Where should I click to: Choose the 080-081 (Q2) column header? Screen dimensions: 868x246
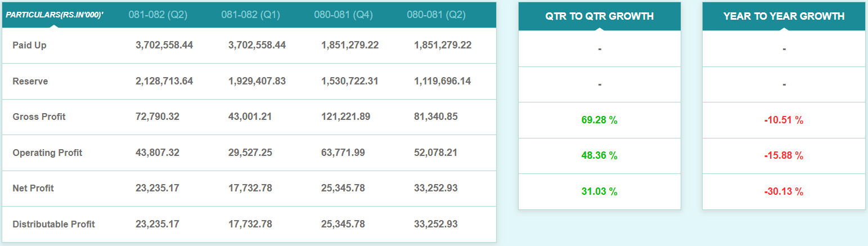pyautogui.click(x=436, y=15)
